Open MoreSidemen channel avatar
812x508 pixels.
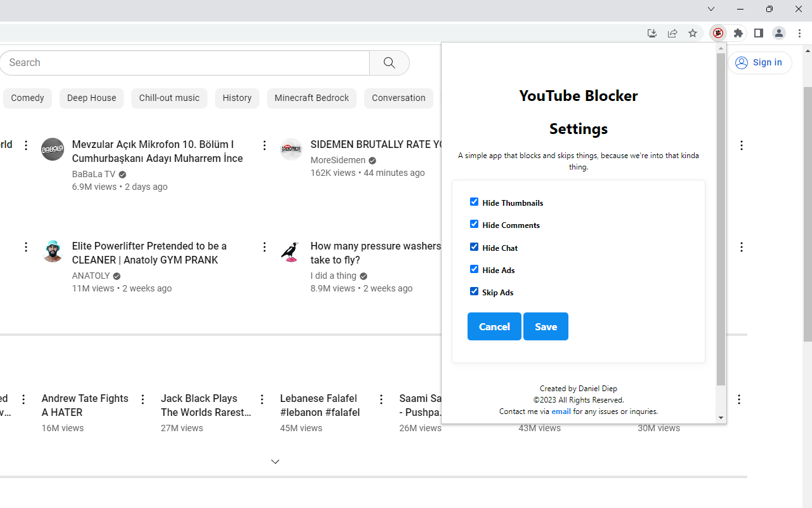[291, 149]
